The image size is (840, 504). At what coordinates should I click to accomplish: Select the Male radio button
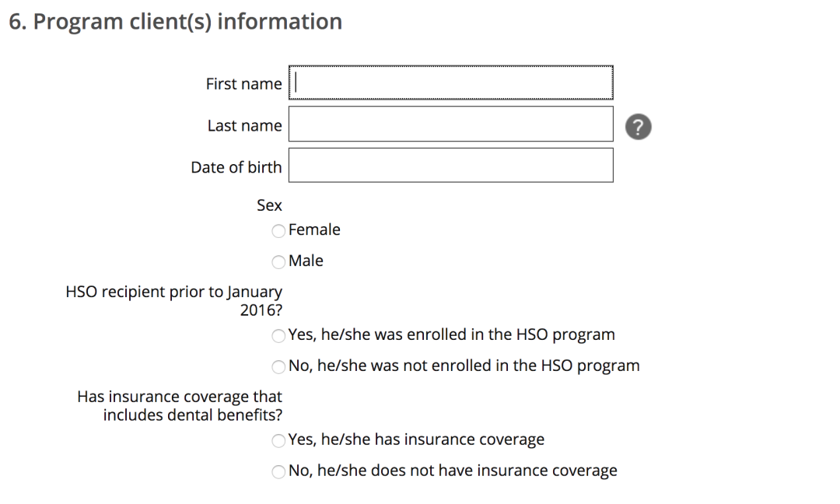coord(278,262)
